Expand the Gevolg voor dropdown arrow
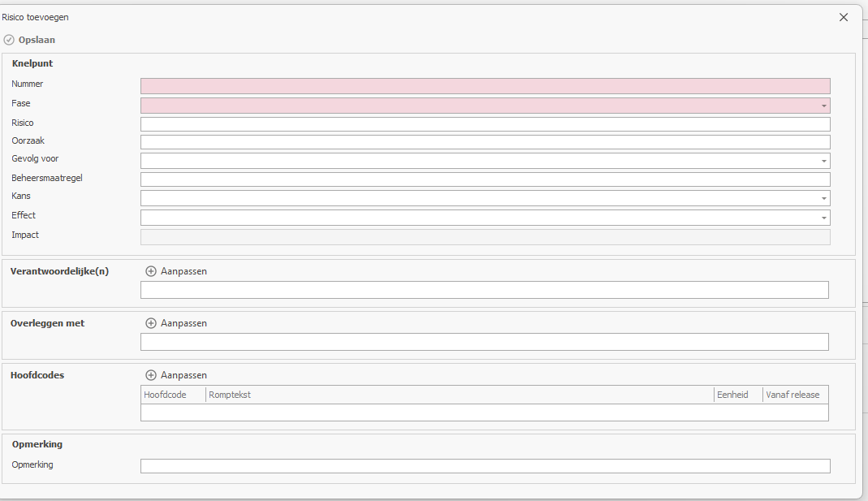The image size is (868, 501). [823, 161]
